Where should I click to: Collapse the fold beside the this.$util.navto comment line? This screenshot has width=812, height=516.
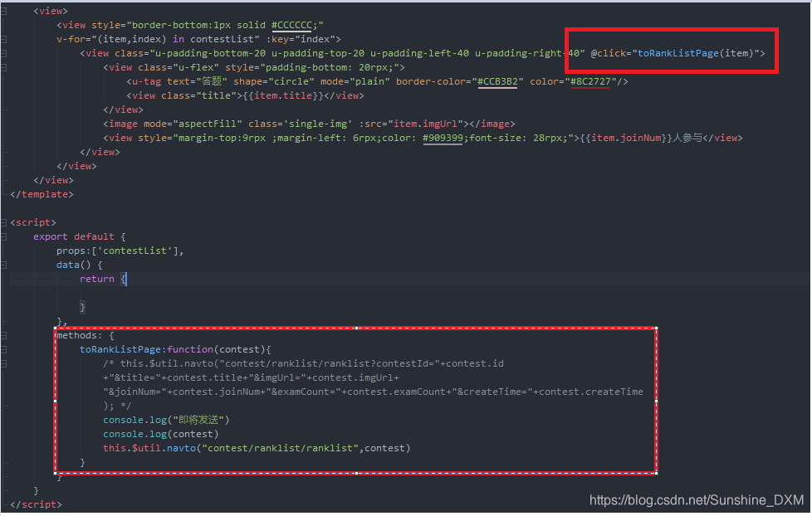[x=3, y=364]
